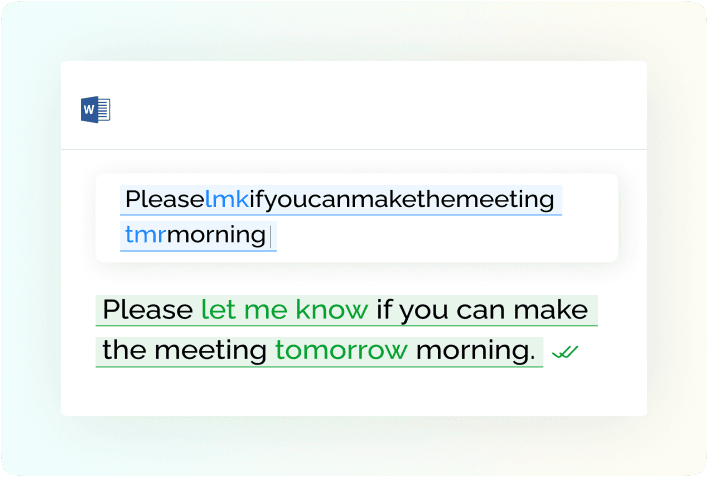Click the green double checkmark icon

[565, 351]
